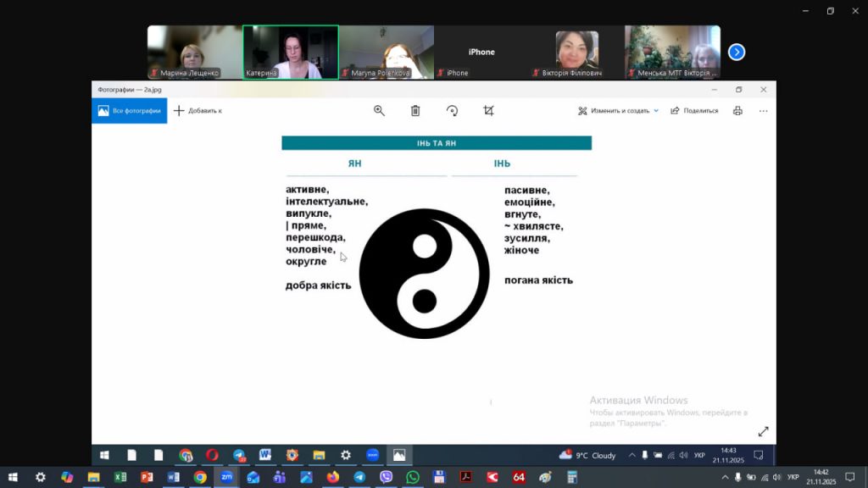Rotate the image with the rotate icon

[452, 111]
